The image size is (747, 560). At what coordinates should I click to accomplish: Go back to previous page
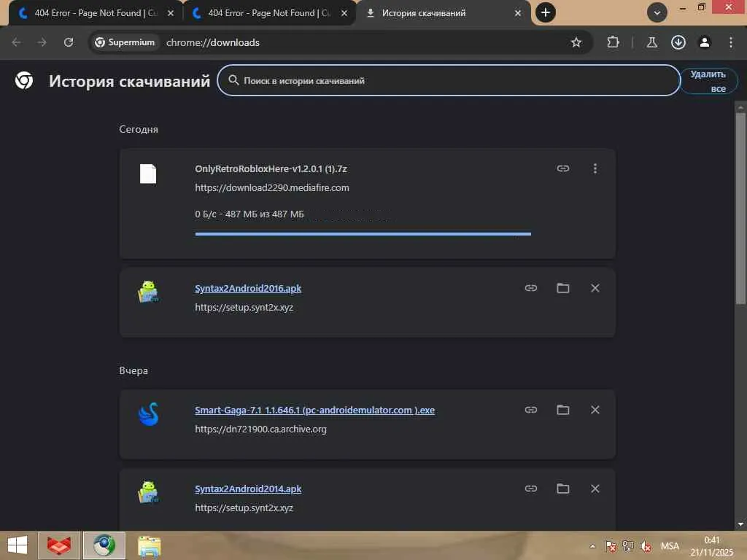click(x=16, y=42)
